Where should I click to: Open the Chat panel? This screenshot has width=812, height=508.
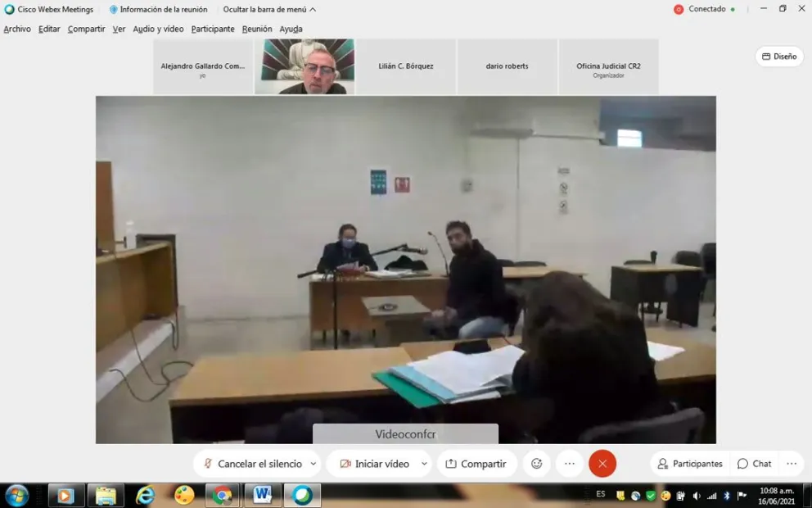[754, 464]
